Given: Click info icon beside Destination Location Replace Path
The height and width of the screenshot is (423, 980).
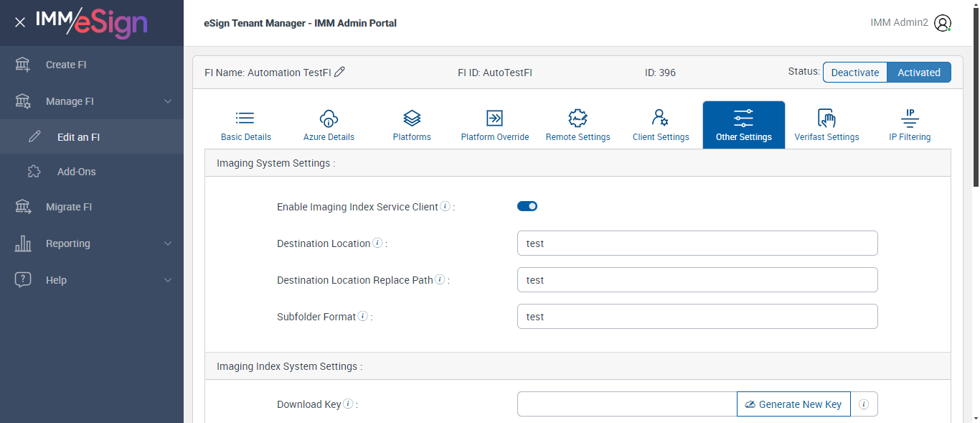Looking at the screenshot, I should [440, 280].
